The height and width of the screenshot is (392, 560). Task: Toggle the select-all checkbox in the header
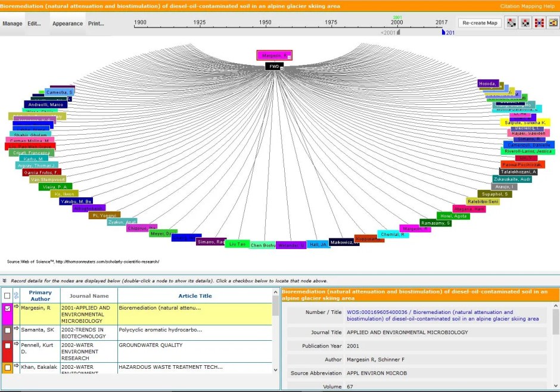pyautogui.click(x=8, y=295)
